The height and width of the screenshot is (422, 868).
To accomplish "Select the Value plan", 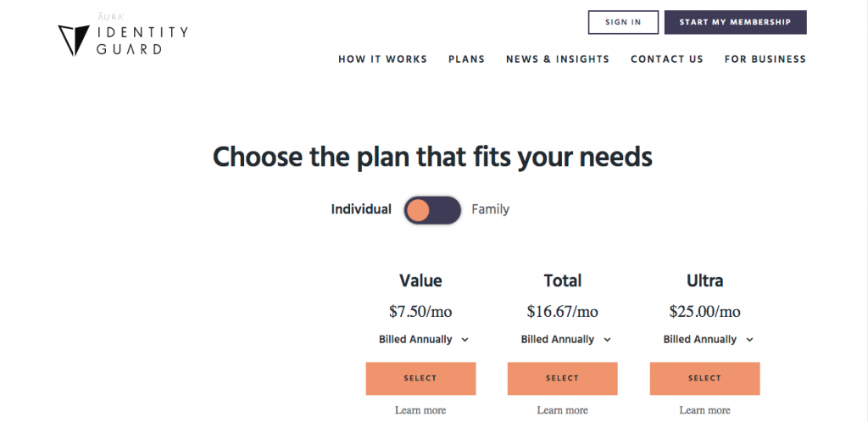I will tap(420, 378).
